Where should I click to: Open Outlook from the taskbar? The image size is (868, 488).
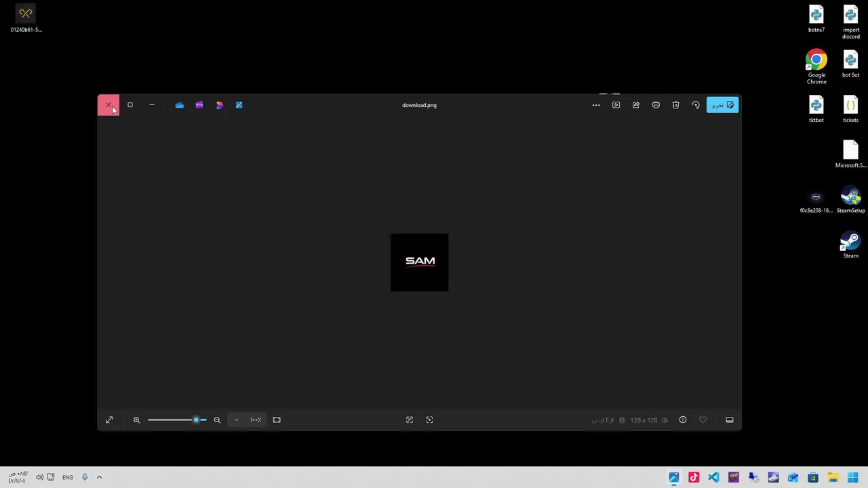point(793,478)
